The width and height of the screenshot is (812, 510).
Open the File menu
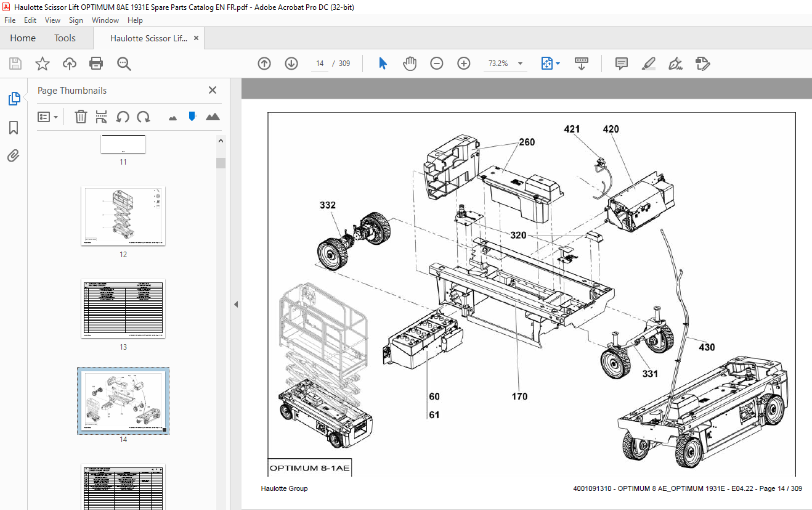coord(10,20)
